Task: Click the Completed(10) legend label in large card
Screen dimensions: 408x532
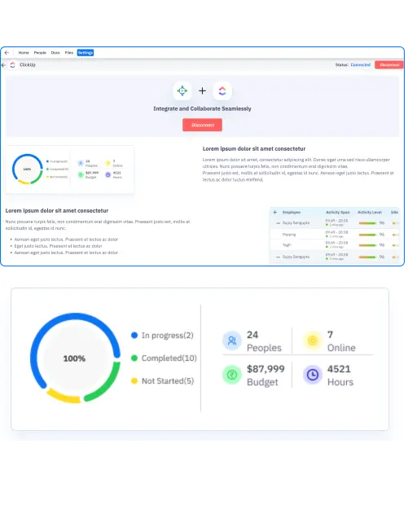Action: pos(169,358)
